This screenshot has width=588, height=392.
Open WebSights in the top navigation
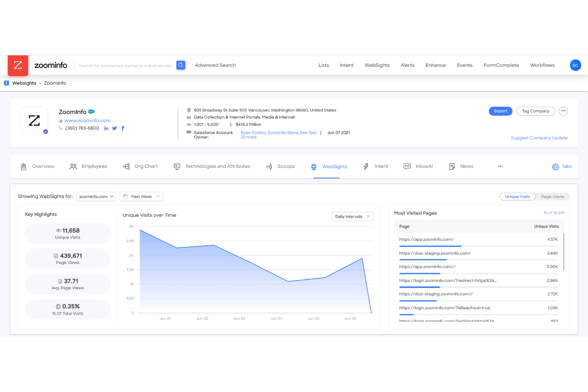click(377, 65)
